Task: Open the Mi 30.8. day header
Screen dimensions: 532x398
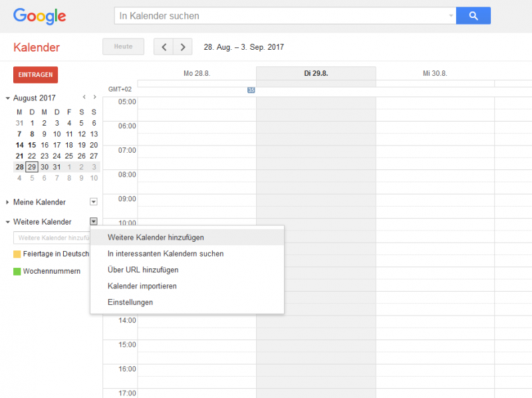Action: [x=435, y=73]
